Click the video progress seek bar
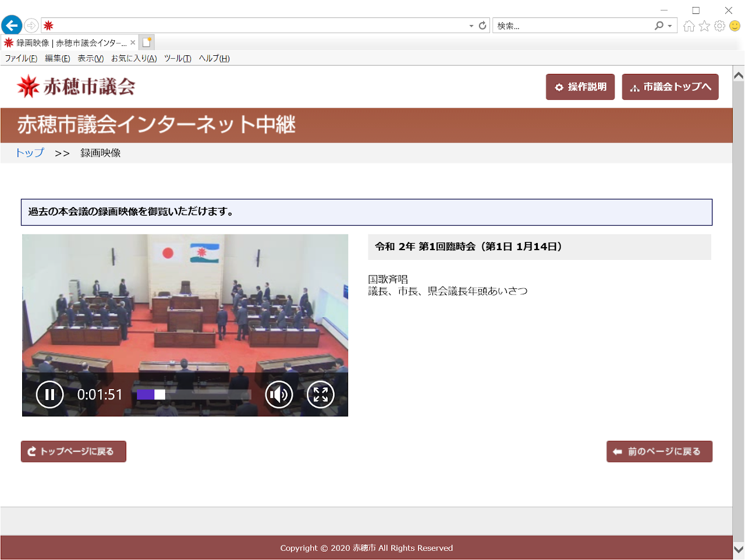Image resolution: width=745 pixels, height=560 pixels. (194, 395)
